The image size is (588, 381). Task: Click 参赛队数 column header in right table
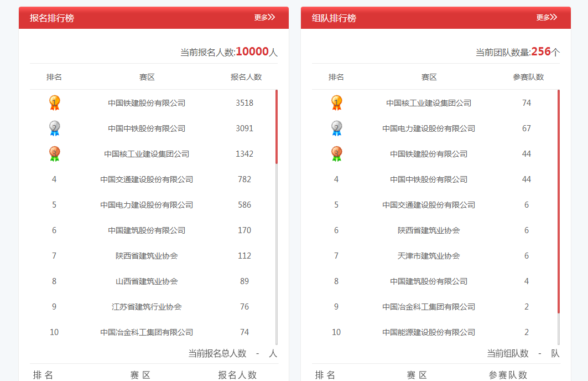[528, 77]
